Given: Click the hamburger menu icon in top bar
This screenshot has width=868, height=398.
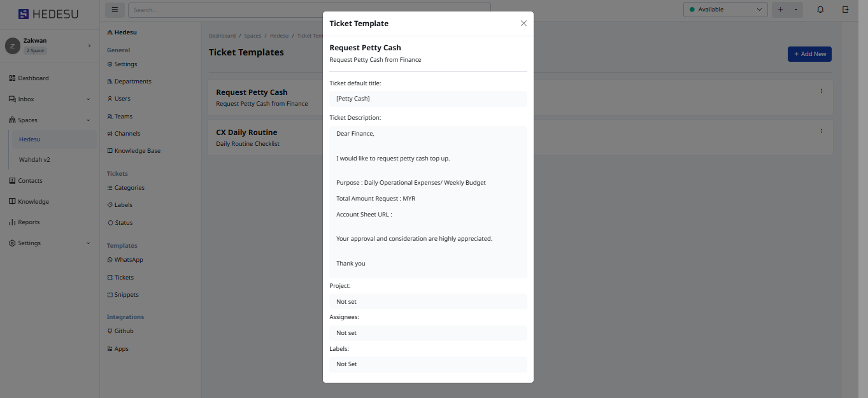Looking at the screenshot, I should (x=115, y=10).
